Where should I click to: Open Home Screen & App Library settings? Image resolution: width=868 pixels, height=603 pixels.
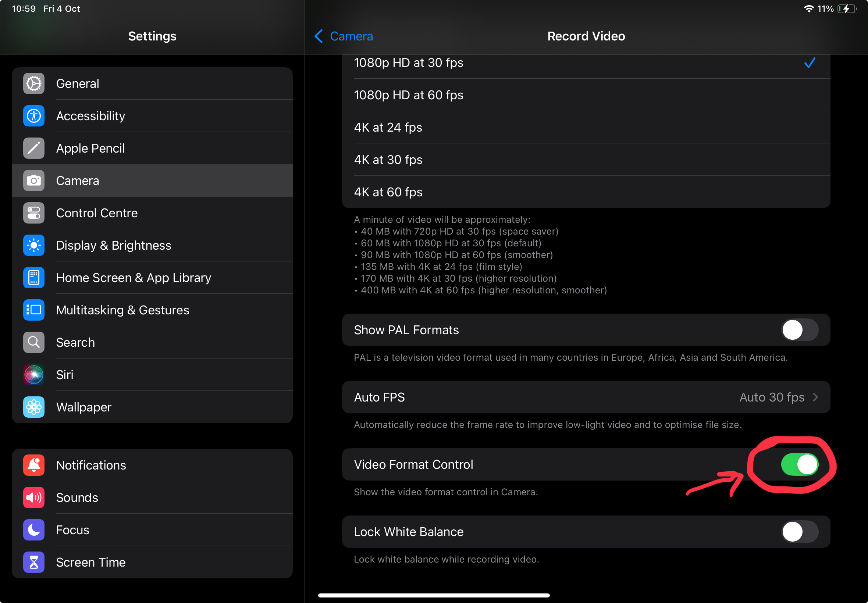pos(152,278)
